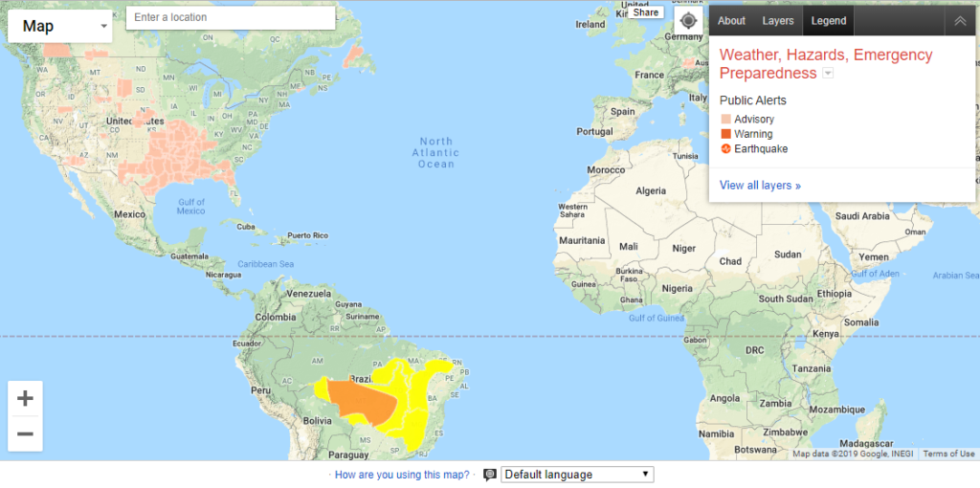Image resolution: width=980 pixels, height=488 pixels.
Task: Click the Public Alerts heading
Action: click(753, 100)
